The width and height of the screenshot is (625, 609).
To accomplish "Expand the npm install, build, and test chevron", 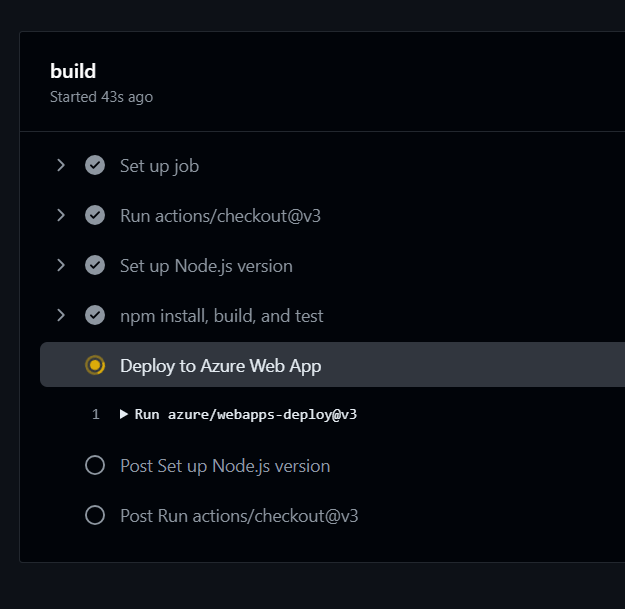I will pyautogui.click(x=61, y=315).
